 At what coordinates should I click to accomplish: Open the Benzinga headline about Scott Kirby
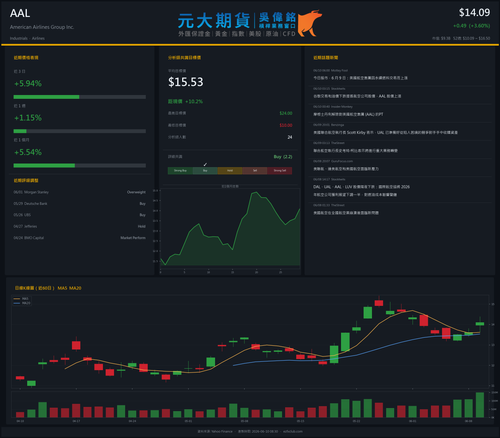385,132
